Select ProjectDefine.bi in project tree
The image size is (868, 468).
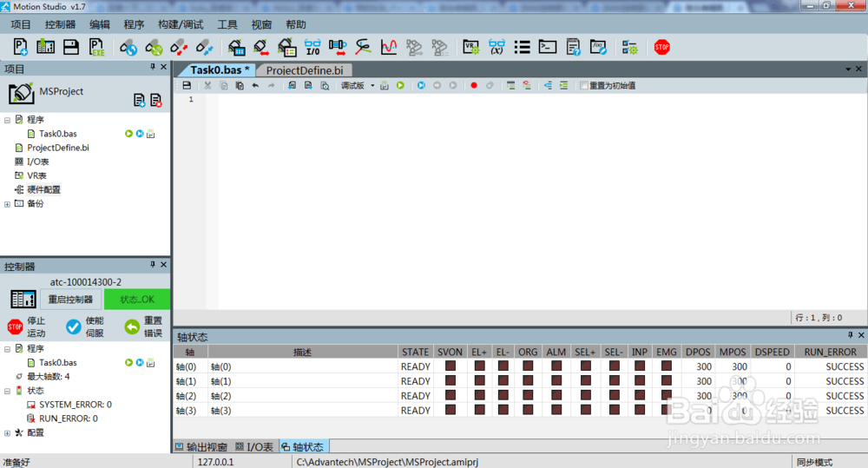tap(57, 148)
